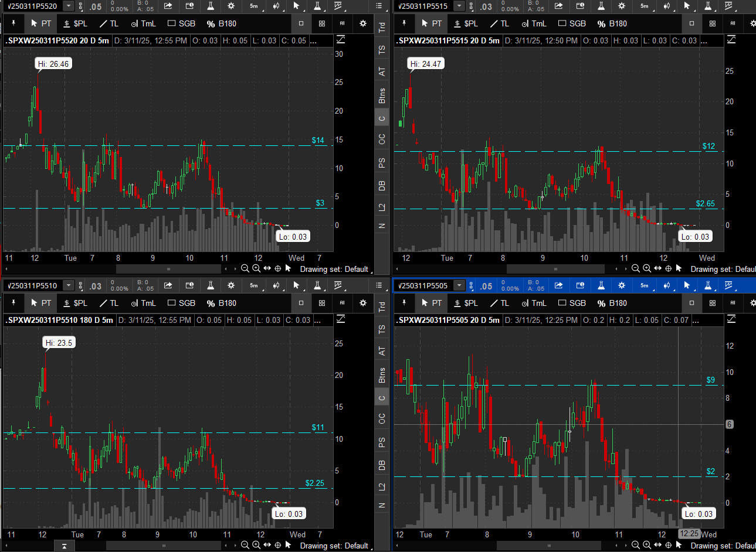Open Share menu in top-left chart
756x552 pixels.
(168, 6)
